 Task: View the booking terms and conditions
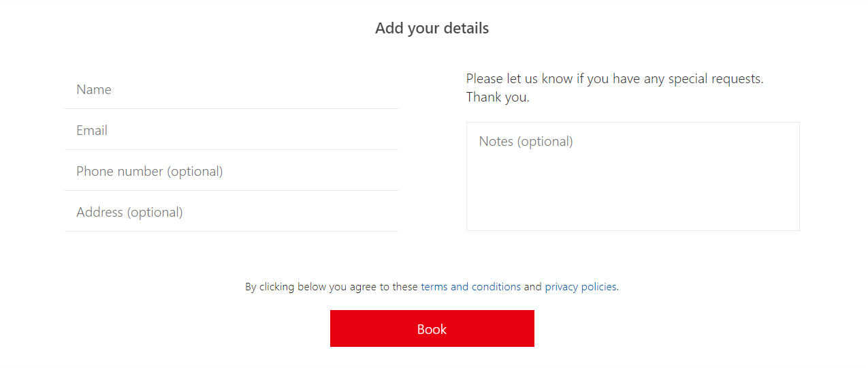(x=470, y=287)
